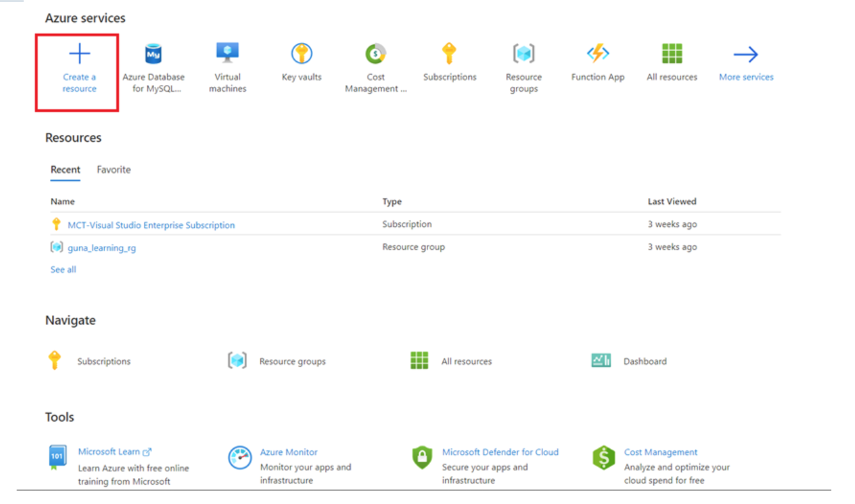Viewport: 855px width, 504px height.
Task: Click the Create a resource plus icon
Action: coord(79,54)
